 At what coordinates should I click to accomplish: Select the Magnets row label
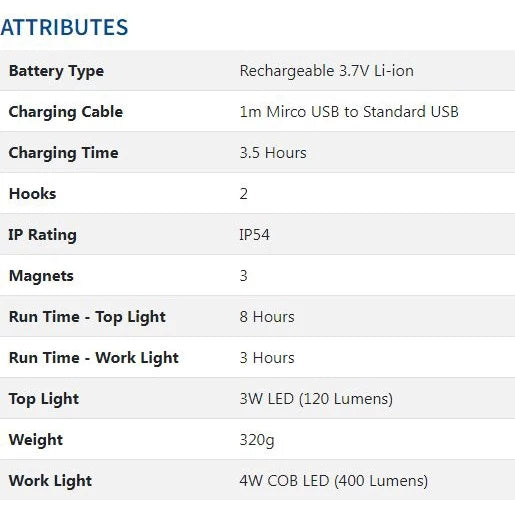[x=41, y=276]
